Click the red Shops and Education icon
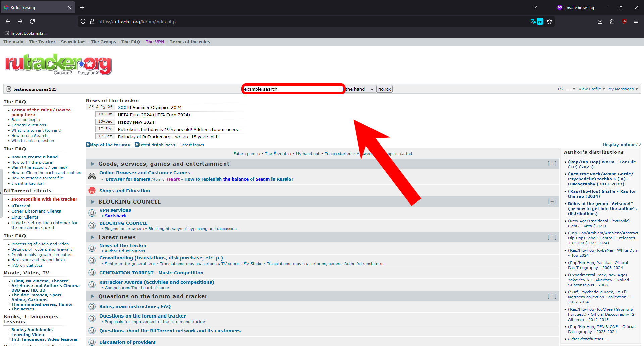644x346 pixels. pyautogui.click(x=92, y=190)
